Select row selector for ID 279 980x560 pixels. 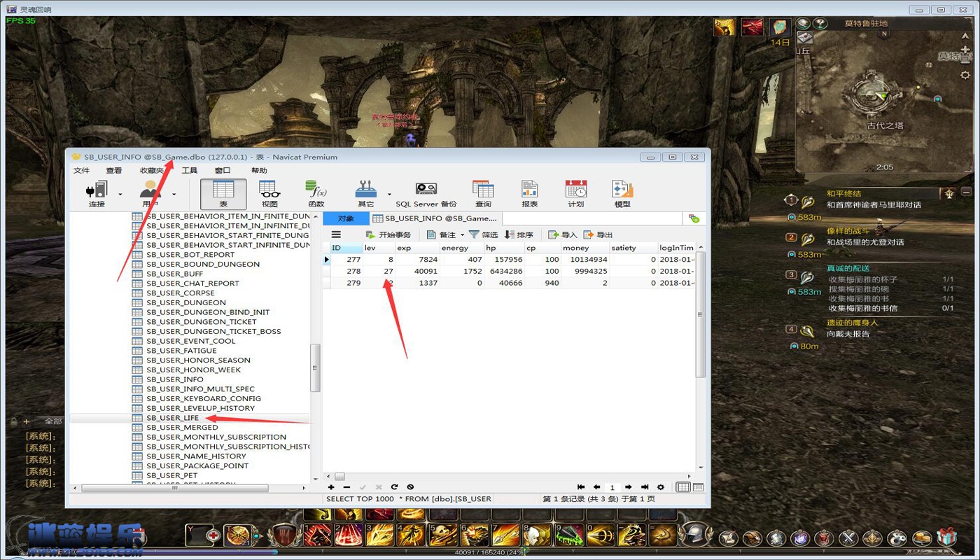coord(326,283)
